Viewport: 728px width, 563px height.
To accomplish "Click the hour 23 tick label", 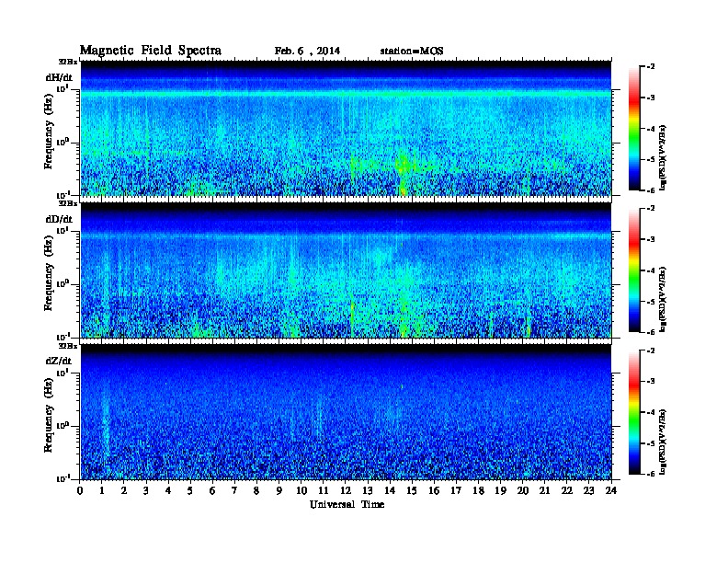I will pos(589,490).
